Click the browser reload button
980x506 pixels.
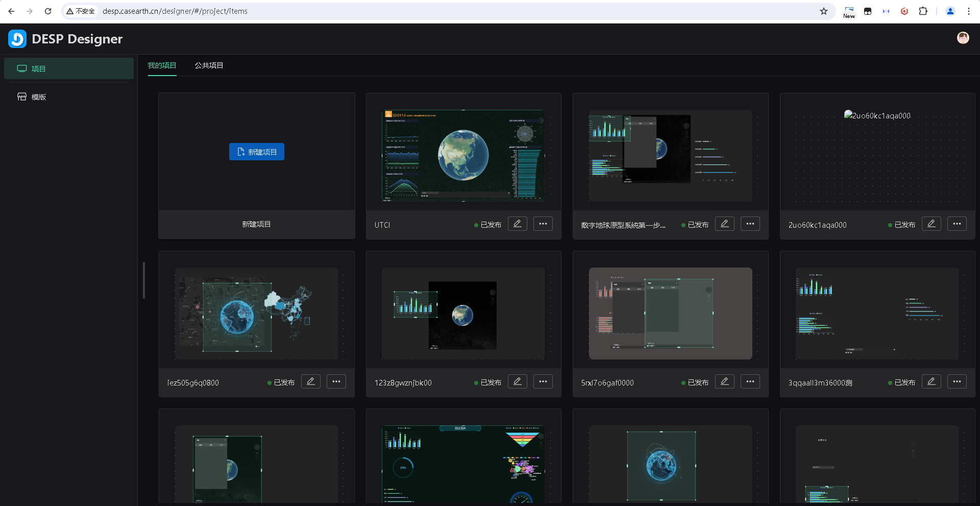48,11
